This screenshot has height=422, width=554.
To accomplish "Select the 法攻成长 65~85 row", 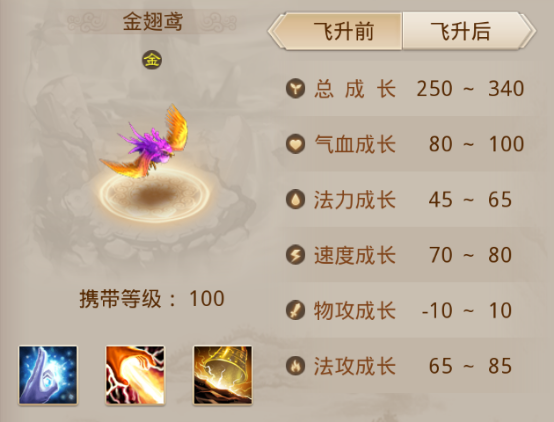I will tap(408, 366).
